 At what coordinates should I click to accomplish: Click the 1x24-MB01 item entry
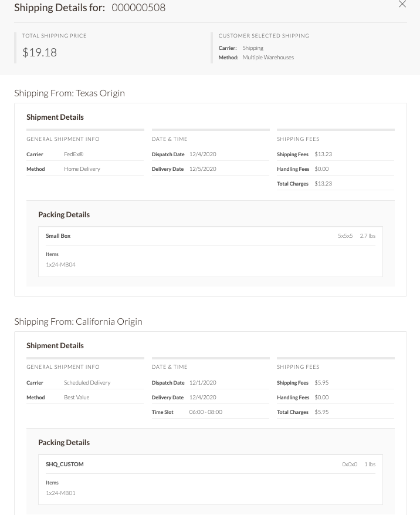tap(60, 493)
